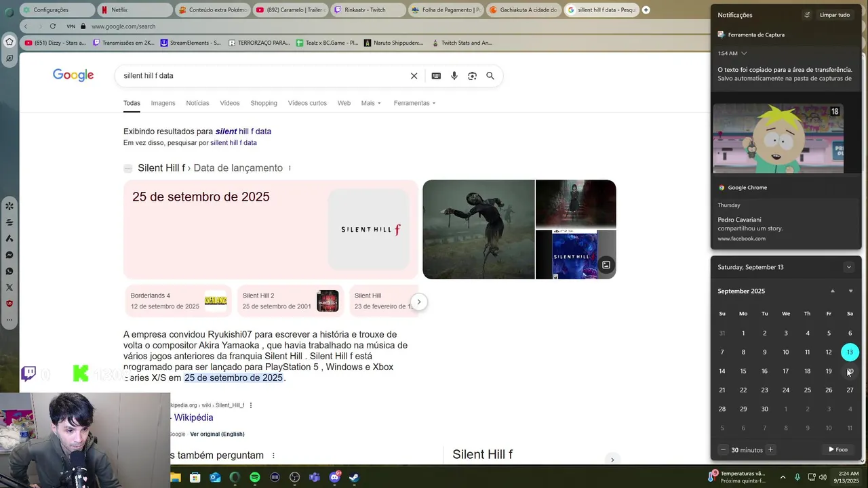
Task: Click the asterisk-shaped sidebar app icon
Action: 9,206
